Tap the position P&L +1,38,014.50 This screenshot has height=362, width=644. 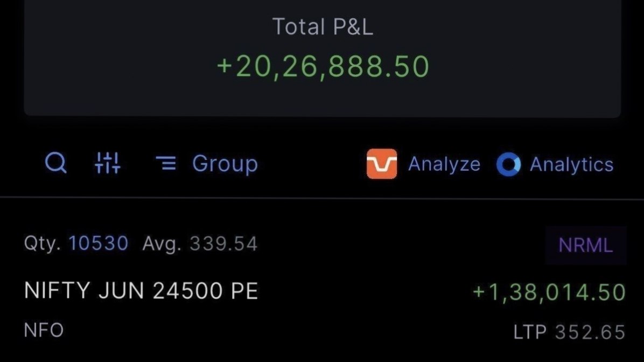tap(549, 292)
